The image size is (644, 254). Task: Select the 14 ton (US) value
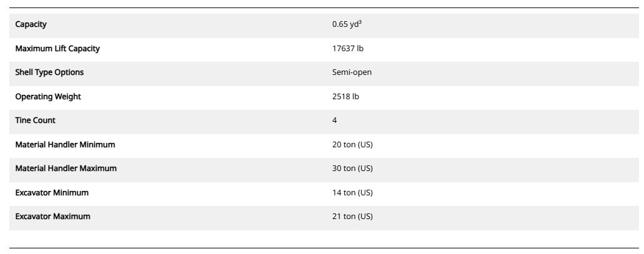352,193
